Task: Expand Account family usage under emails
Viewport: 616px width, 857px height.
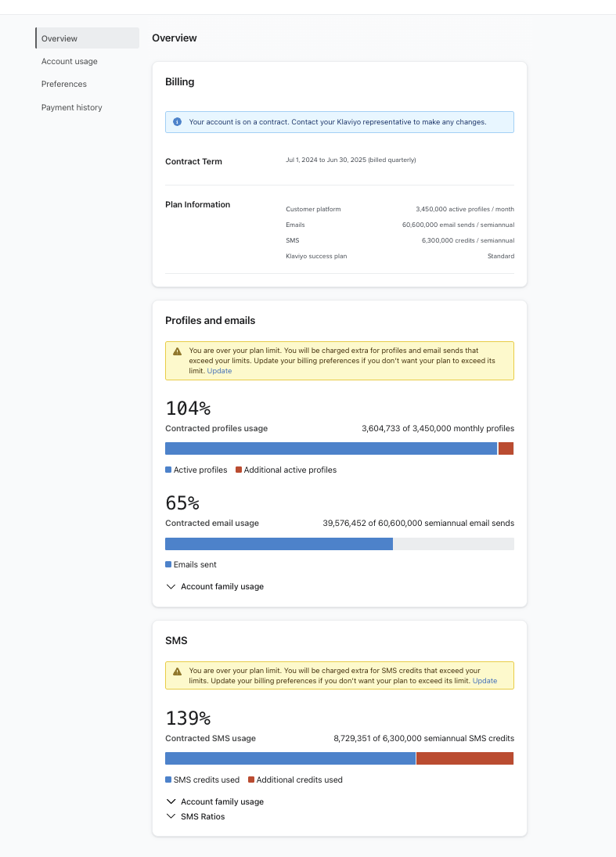Action: pyautogui.click(x=215, y=586)
